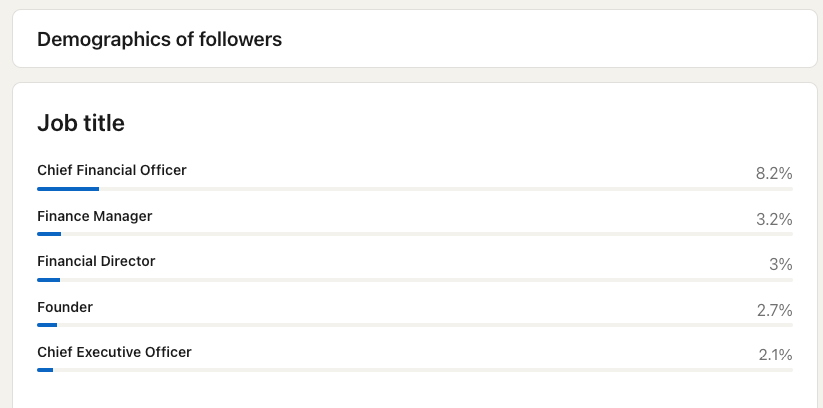Click the Demographics of followers heading
Image resolution: width=823 pixels, height=408 pixels.
(159, 39)
